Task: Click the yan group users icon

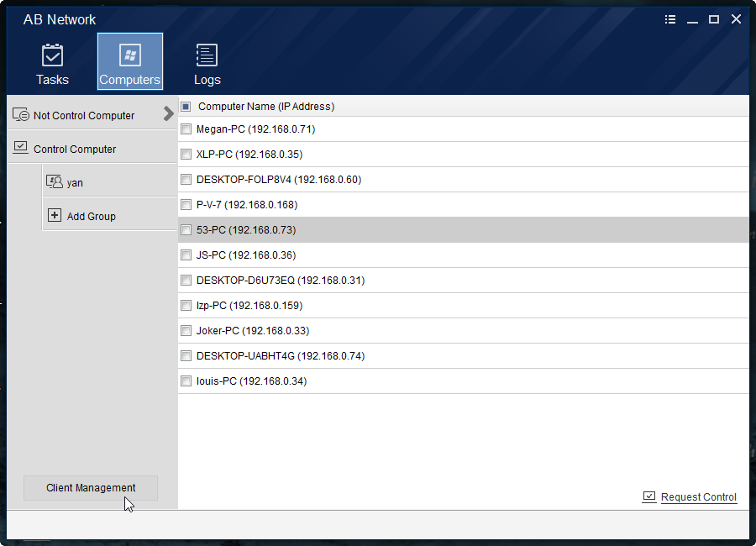Action: click(55, 181)
